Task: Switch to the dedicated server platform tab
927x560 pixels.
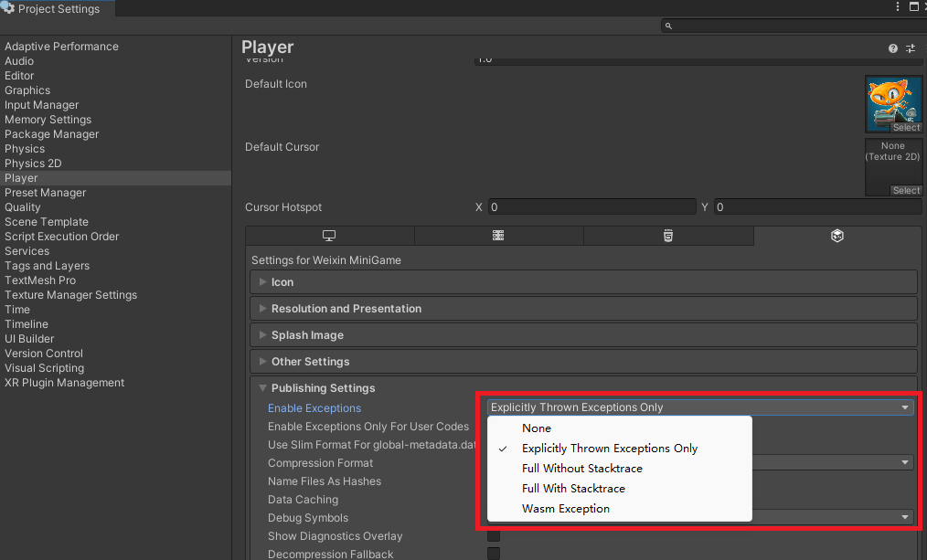Action: tap(498, 236)
